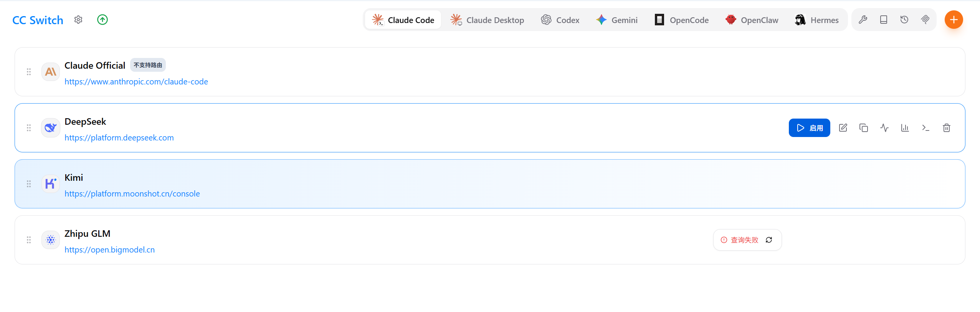This screenshot has height=312, width=980.
Task: Click the DeepSeek drag handle
Action: click(29, 128)
